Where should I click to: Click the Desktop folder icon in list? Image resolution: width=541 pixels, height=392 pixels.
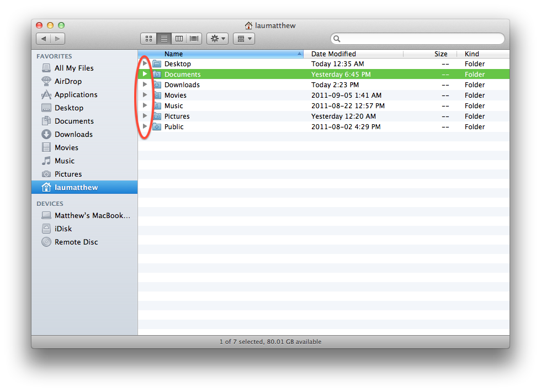coord(157,64)
